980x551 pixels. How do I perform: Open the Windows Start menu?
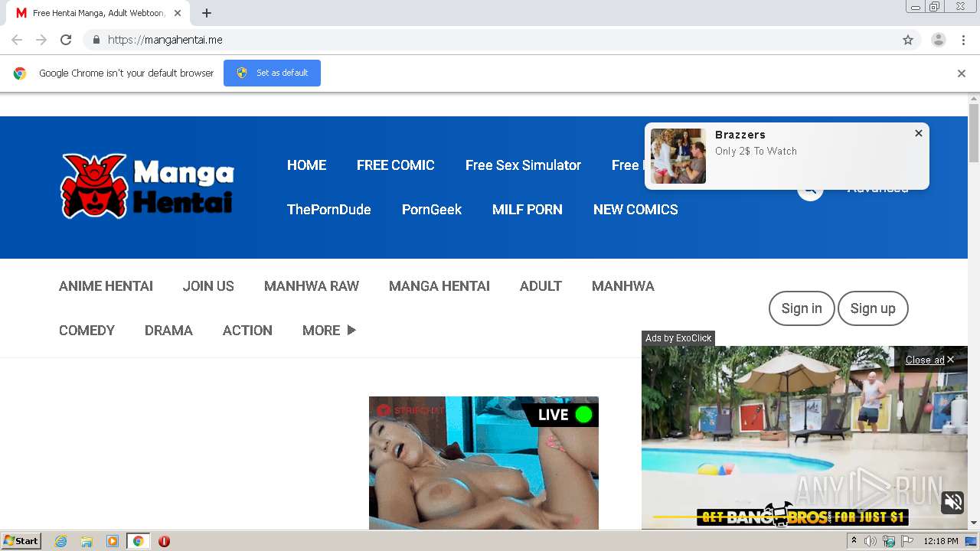coord(21,541)
